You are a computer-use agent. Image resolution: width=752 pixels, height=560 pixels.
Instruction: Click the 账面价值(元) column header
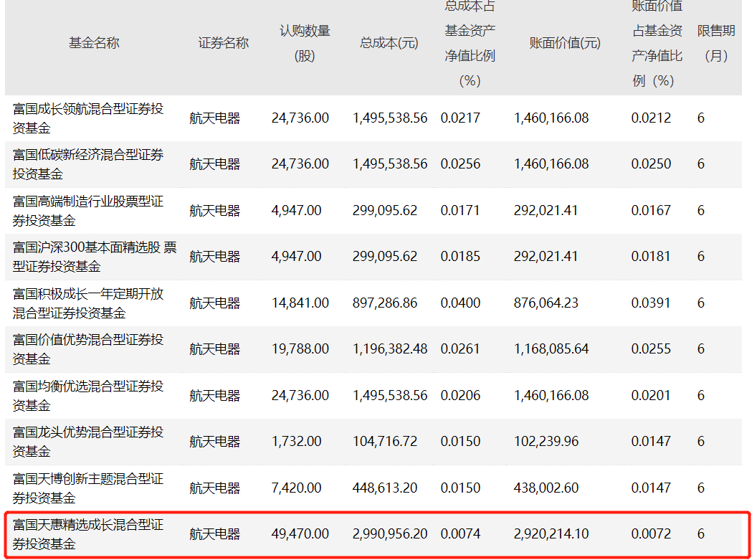(x=565, y=43)
